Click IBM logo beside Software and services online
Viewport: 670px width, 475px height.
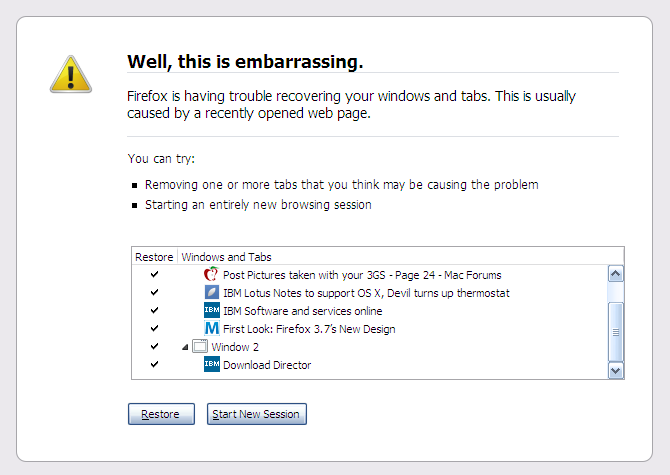[x=212, y=311]
